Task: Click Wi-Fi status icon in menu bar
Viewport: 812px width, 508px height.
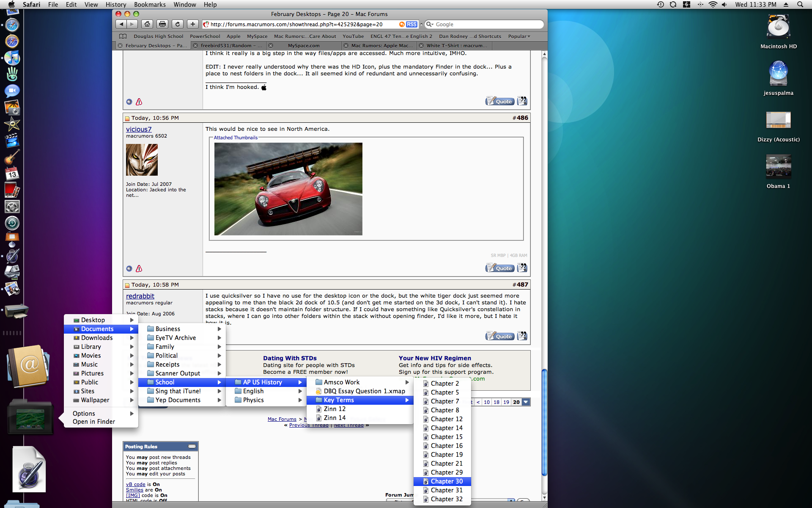Action: point(713,5)
